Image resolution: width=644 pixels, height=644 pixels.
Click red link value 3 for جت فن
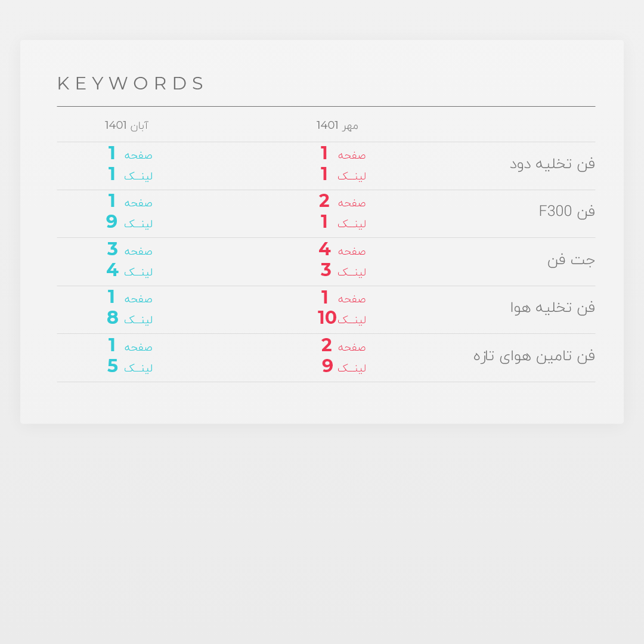(x=326, y=270)
